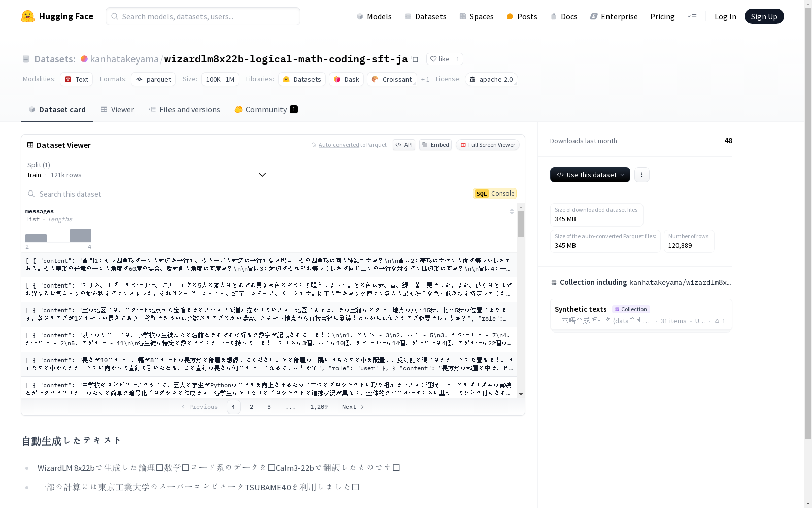Click the dataset title wizardlm8x22b-logical-math-coding-sft-ja
812x508 pixels.
(286, 59)
